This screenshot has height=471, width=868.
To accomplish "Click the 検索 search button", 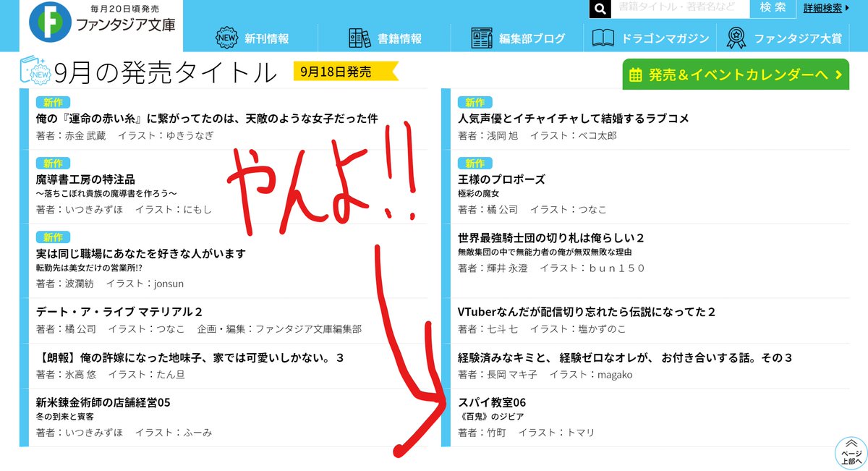I will tap(773, 8).
